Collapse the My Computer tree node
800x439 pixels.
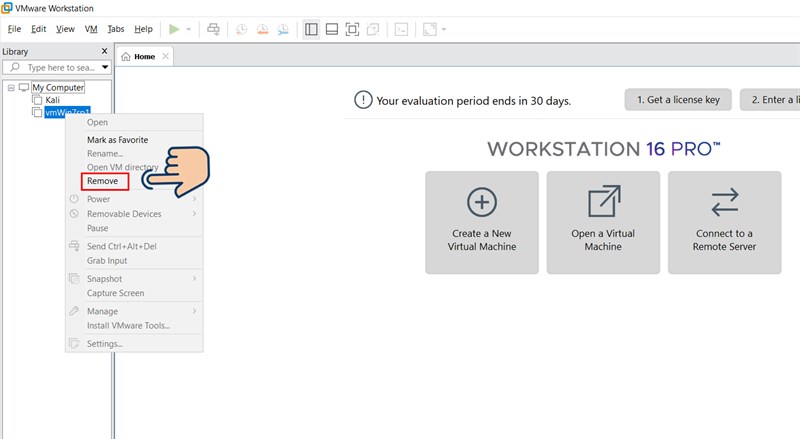10,88
